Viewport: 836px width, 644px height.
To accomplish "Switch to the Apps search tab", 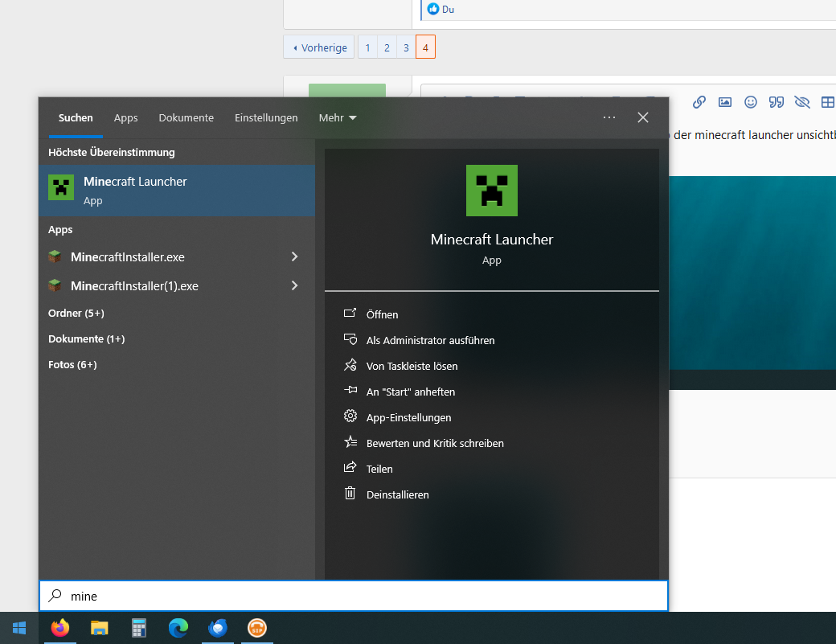I will (x=126, y=118).
